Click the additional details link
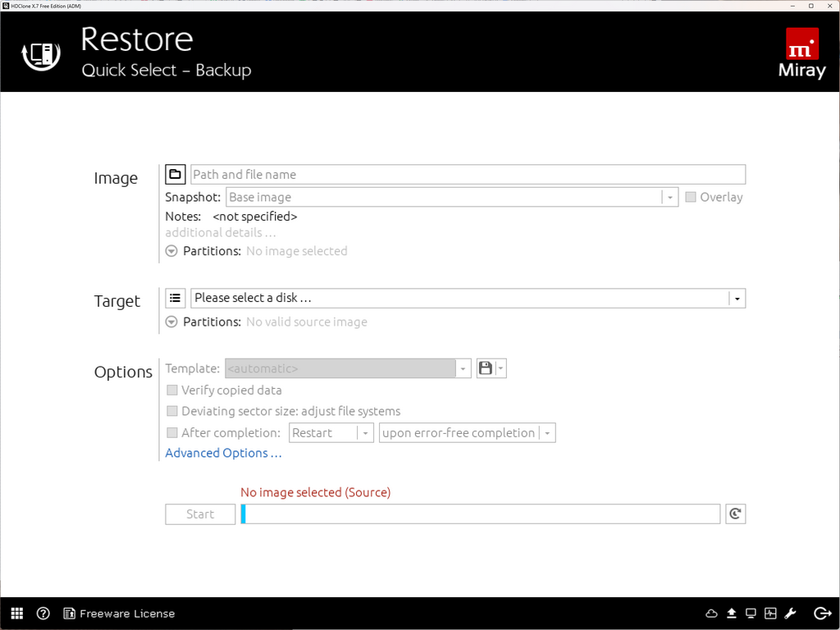The image size is (840, 630). tap(220, 232)
